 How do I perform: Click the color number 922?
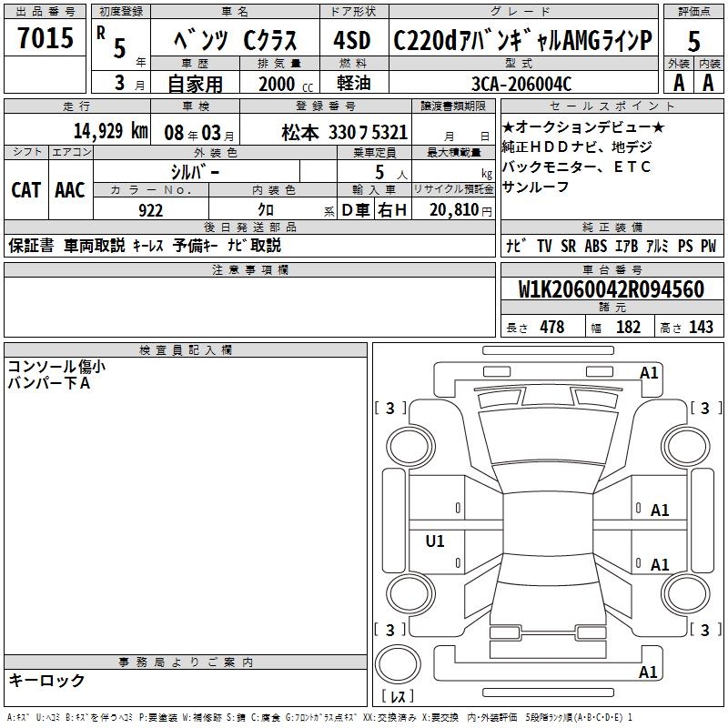151,210
